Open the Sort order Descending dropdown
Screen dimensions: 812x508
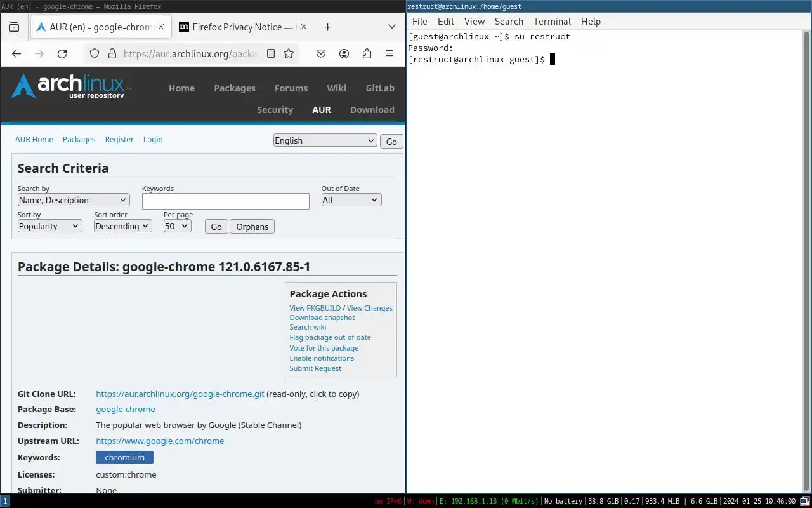pos(123,226)
